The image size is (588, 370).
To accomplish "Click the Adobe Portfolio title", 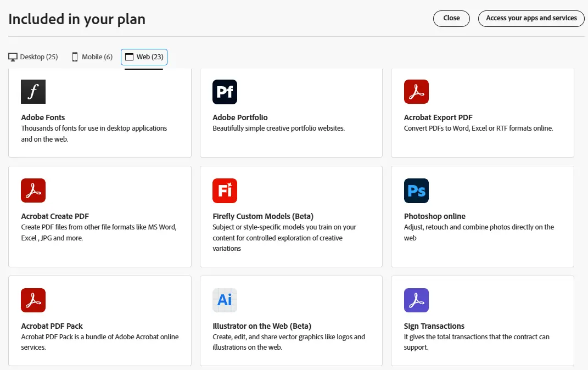I will point(240,117).
